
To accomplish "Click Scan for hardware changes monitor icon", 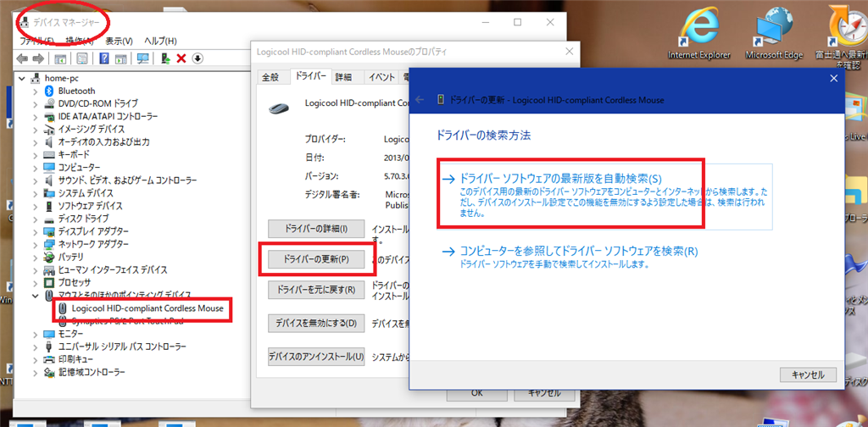I will [x=142, y=58].
